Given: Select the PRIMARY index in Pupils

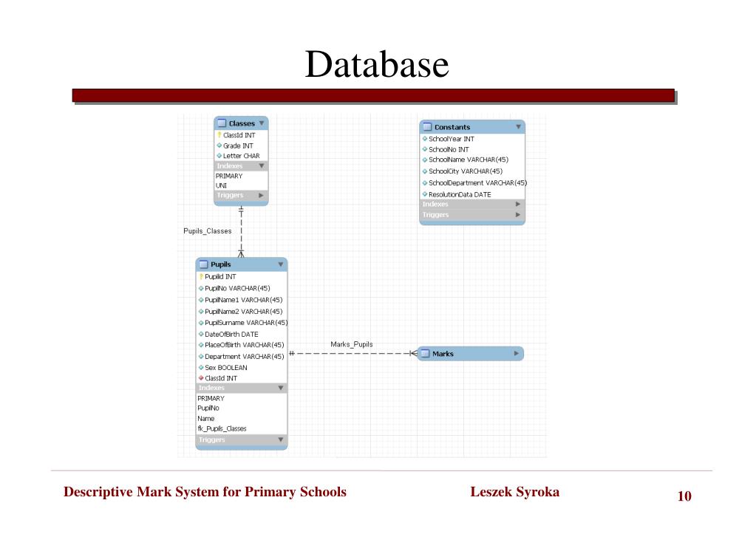Looking at the screenshot, I should pyautogui.click(x=211, y=398).
